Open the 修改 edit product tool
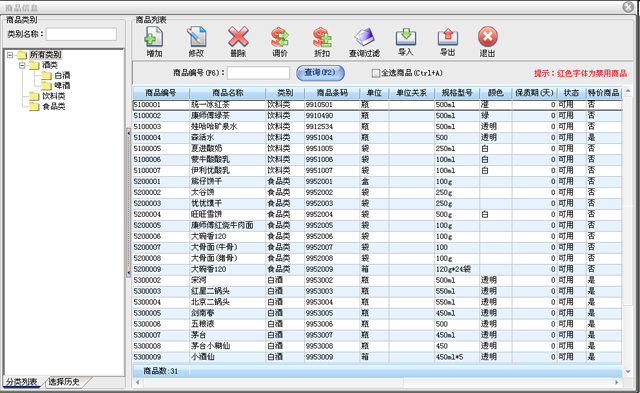 tap(196, 38)
